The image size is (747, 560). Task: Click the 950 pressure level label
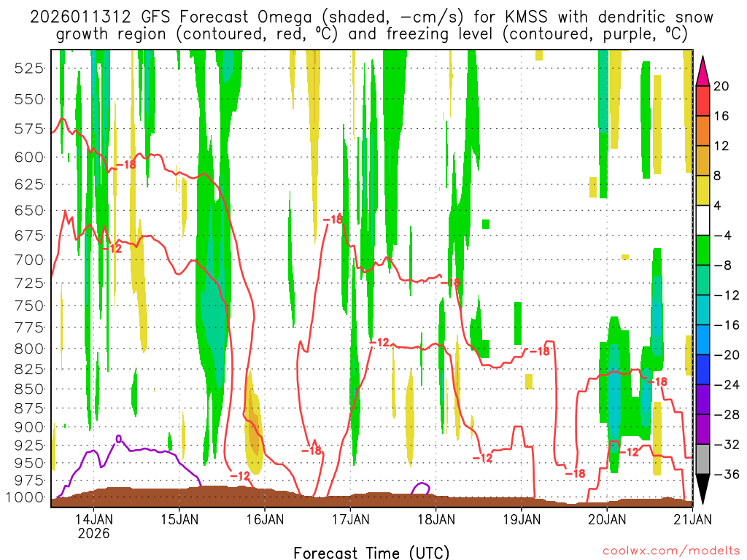click(28, 463)
